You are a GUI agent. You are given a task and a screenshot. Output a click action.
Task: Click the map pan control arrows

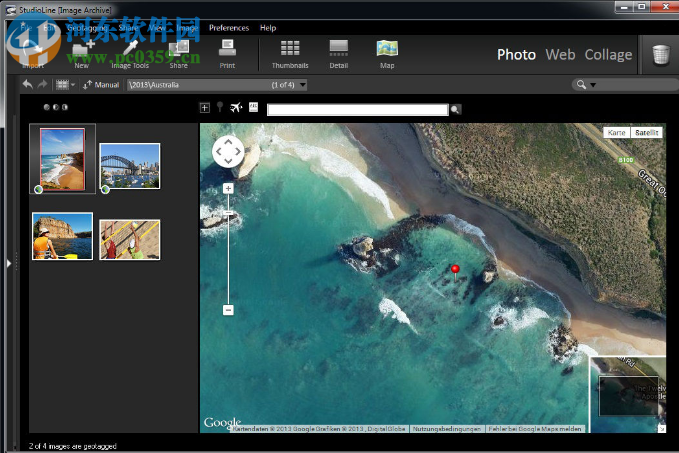click(228, 152)
